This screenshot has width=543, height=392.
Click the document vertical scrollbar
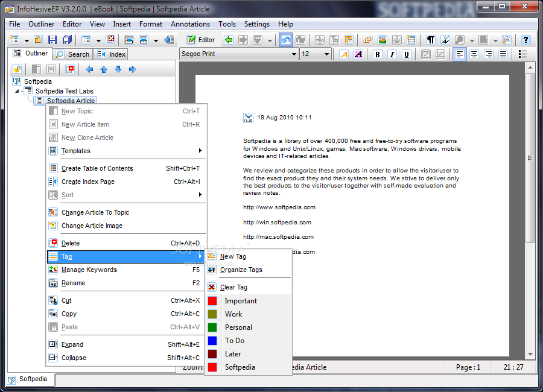pos(530,158)
